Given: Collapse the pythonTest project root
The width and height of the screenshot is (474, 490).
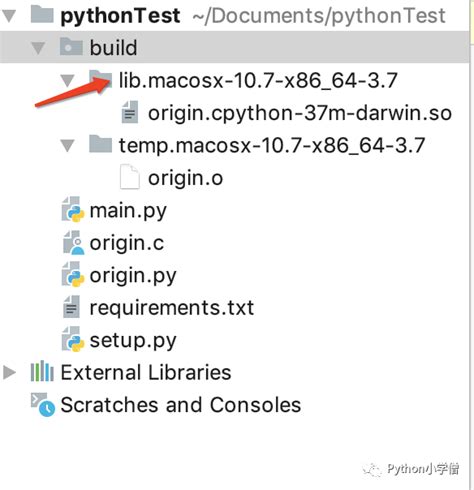Looking at the screenshot, I should click(x=9, y=16).
